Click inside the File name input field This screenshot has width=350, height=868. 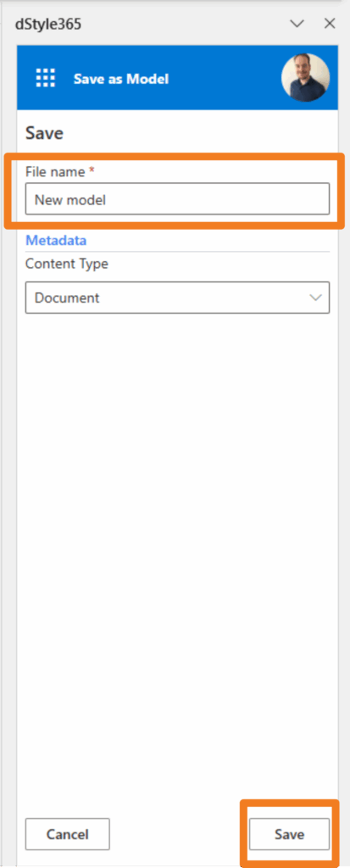point(177,199)
